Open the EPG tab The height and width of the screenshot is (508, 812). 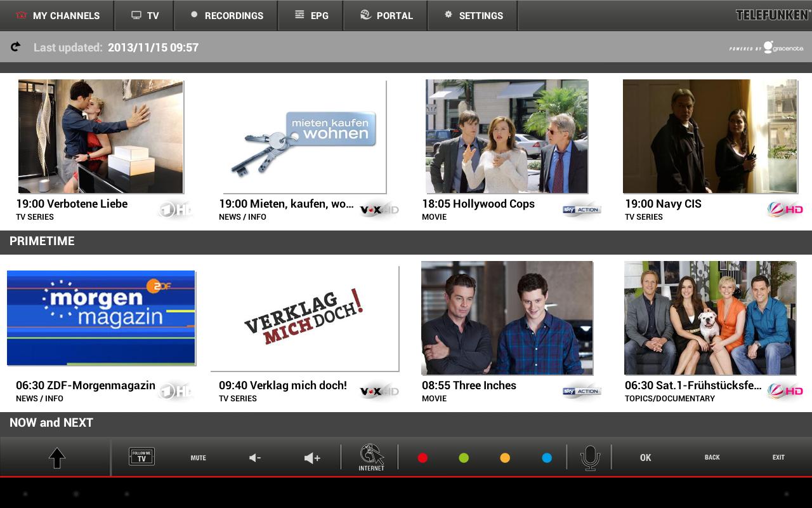coord(311,15)
